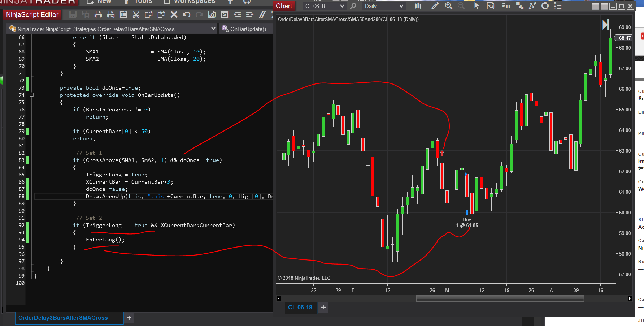Image resolution: width=644 pixels, height=326 pixels.
Task: Click the 69.00 price axis label
Action: coord(625,27)
